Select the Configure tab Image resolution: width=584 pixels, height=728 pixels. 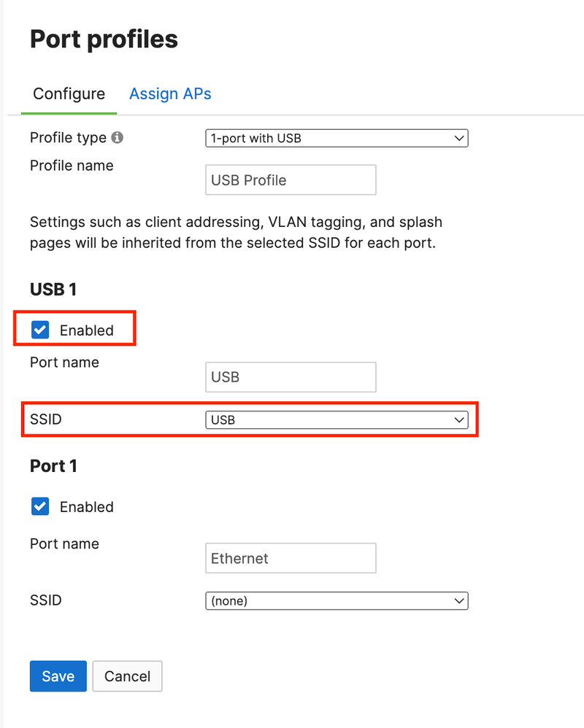[x=69, y=94]
